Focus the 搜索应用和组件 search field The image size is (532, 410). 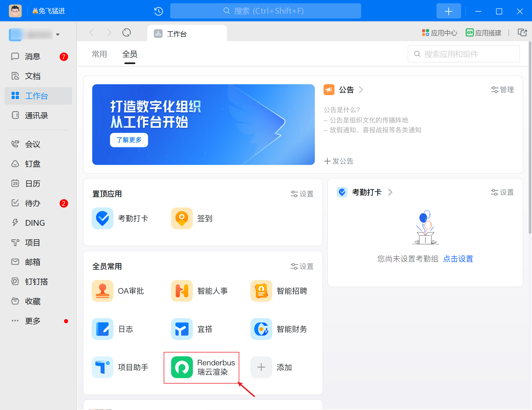tap(464, 54)
